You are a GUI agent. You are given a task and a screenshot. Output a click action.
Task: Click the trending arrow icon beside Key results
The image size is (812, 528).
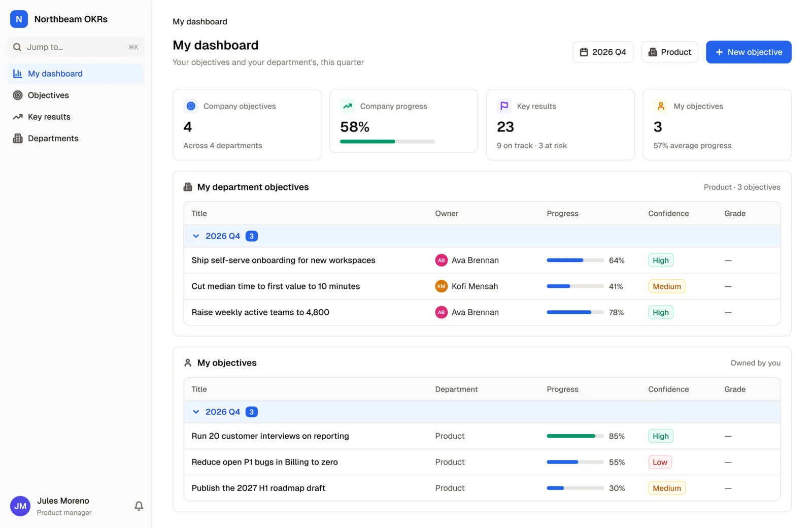coord(18,117)
